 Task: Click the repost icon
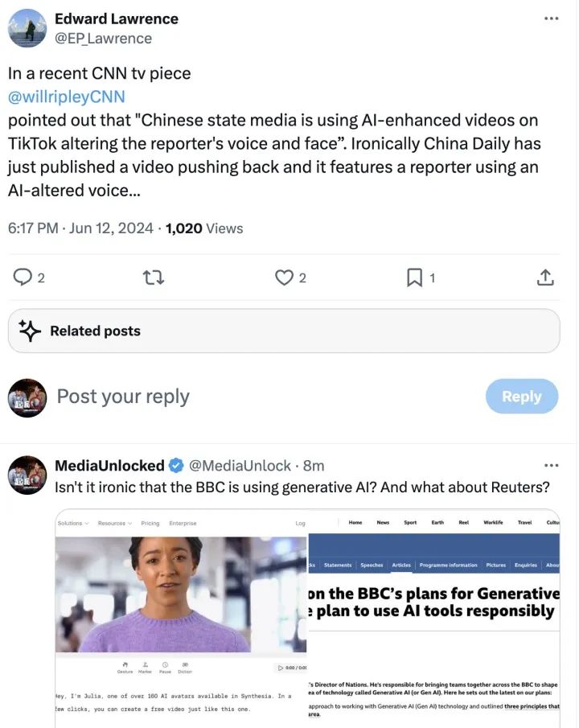tap(153, 278)
